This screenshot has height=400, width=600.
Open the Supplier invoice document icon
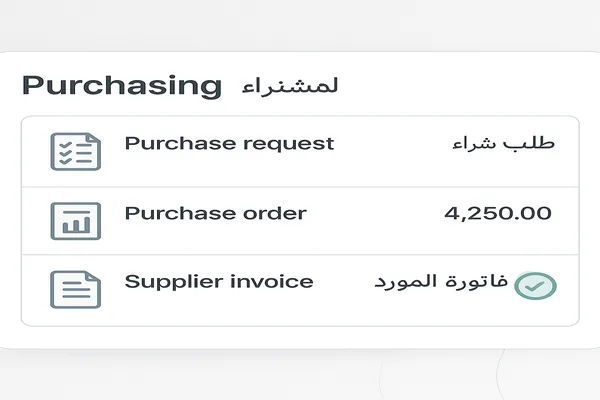click(76, 290)
